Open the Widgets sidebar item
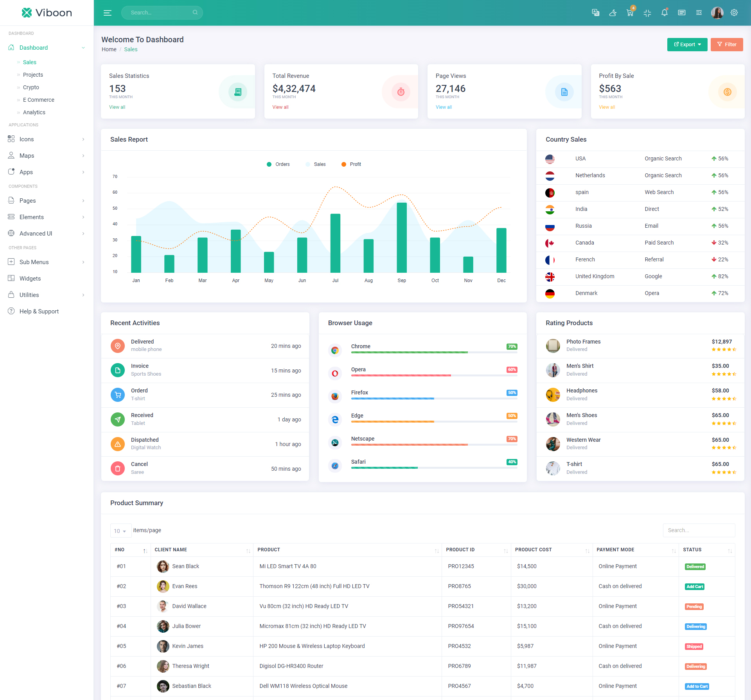The image size is (751, 700). [x=30, y=279]
